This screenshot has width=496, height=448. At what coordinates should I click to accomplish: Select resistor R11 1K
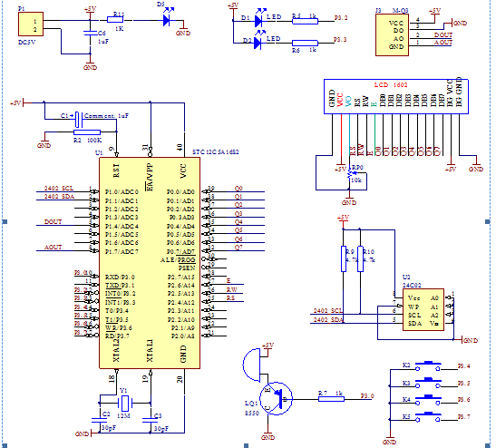click(115, 20)
